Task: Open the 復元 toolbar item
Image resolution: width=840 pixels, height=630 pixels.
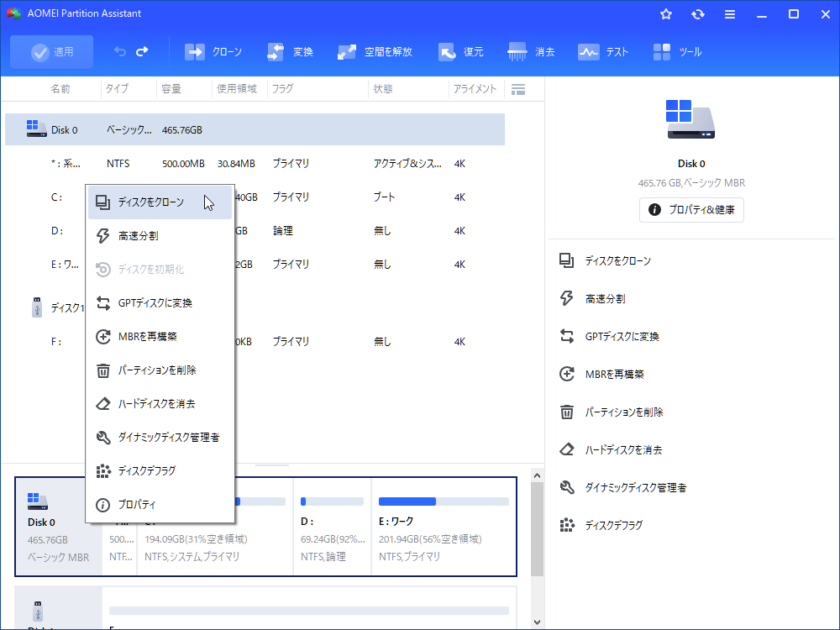Action: tap(460, 52)
